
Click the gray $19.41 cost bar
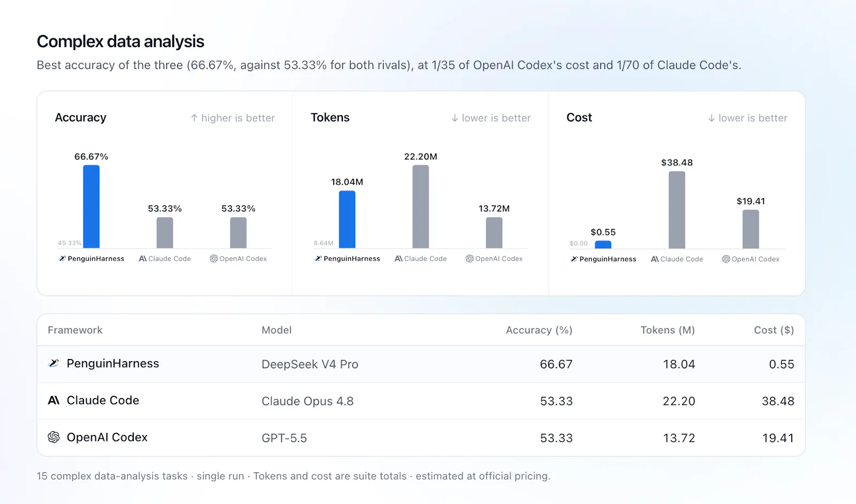tap(751, 229)
